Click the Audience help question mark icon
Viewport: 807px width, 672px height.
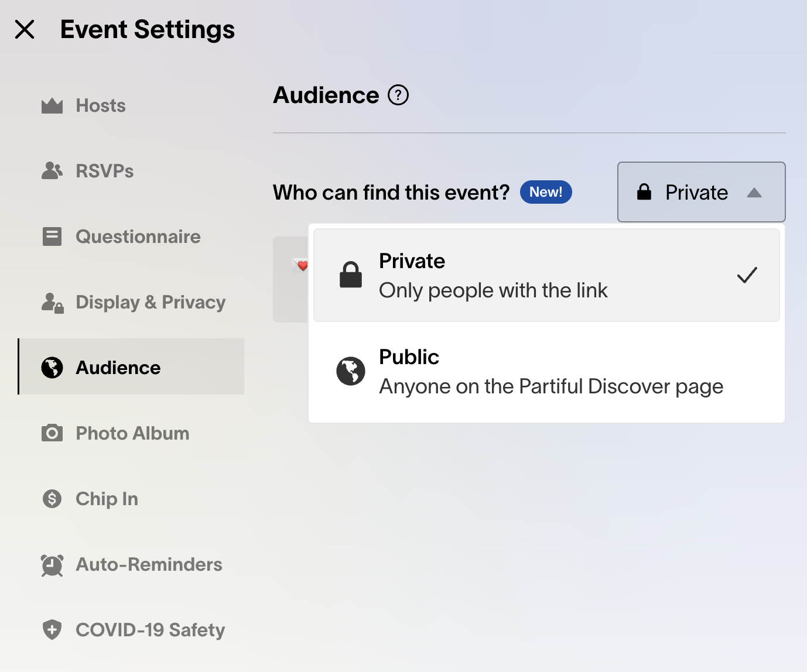pyautogui.click(x=398, y=95)
